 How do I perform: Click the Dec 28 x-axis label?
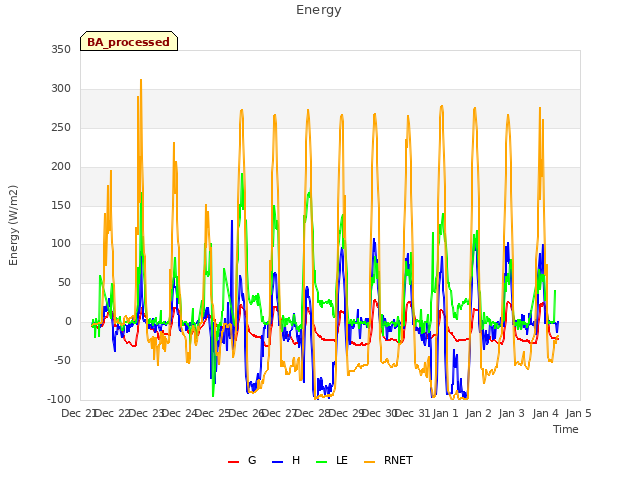[x=313, y=413]
